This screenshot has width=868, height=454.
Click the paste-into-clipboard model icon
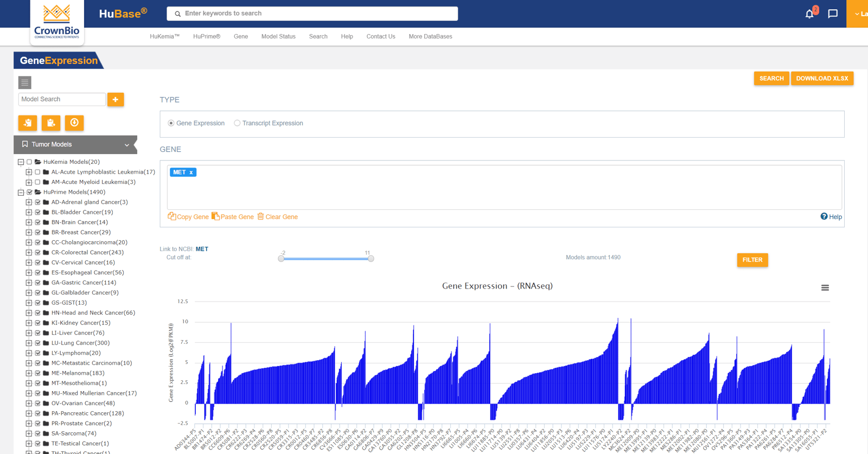point(51,123)
